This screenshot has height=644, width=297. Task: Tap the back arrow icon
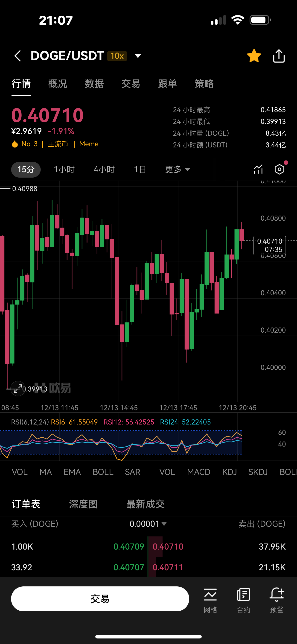click(x=17, y=56)
